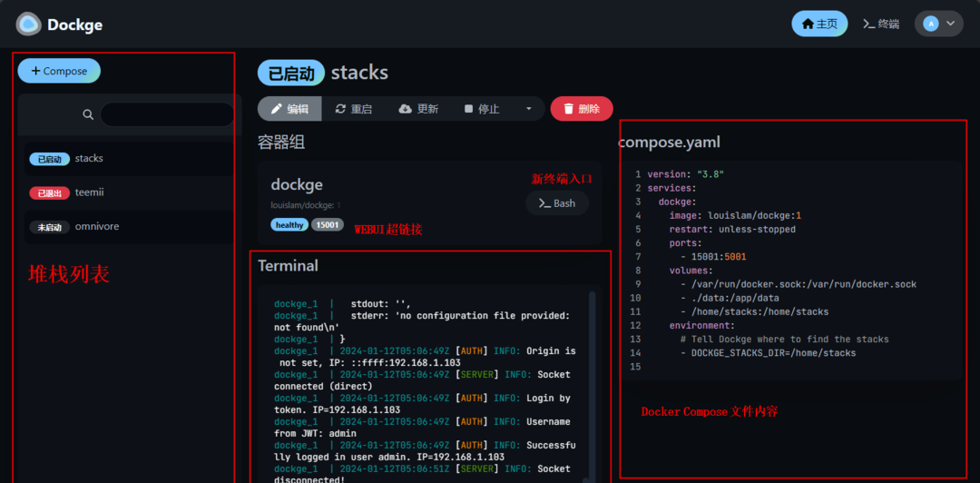Click the "# Tell Dockge" comment line
The width and height of the screenshot is (980, 483).
(x=784, y=340)
